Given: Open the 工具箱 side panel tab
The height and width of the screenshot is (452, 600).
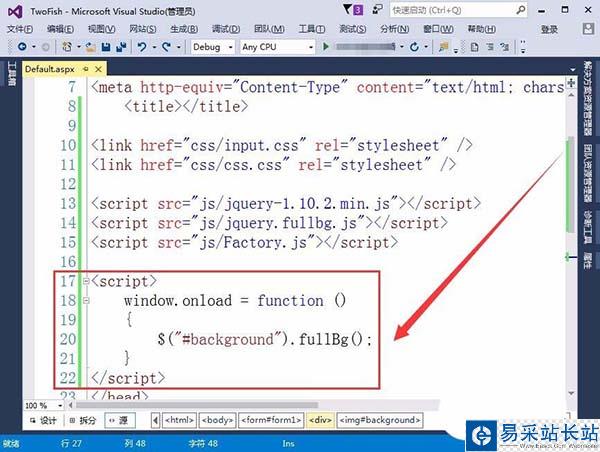Looking at the screenshot, I should 12,73.
